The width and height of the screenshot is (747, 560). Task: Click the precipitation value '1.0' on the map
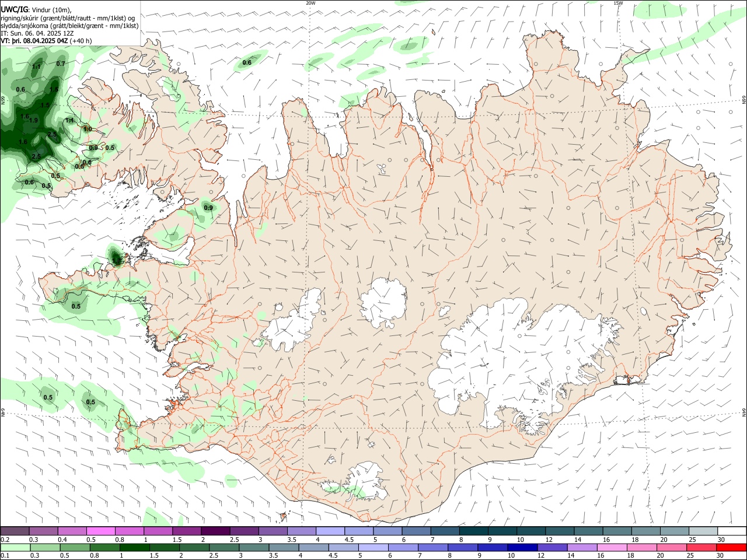pos(88,129)
